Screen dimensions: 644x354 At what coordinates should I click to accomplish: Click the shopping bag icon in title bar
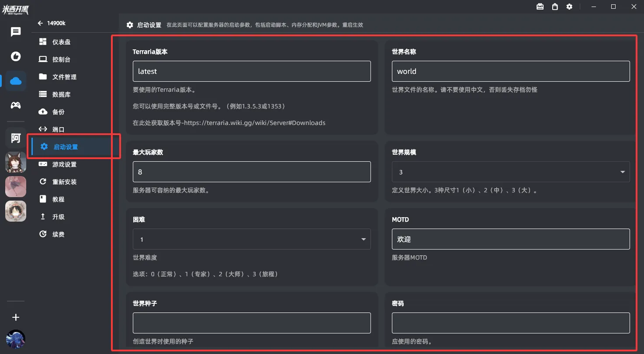click(x=555, y=7)
